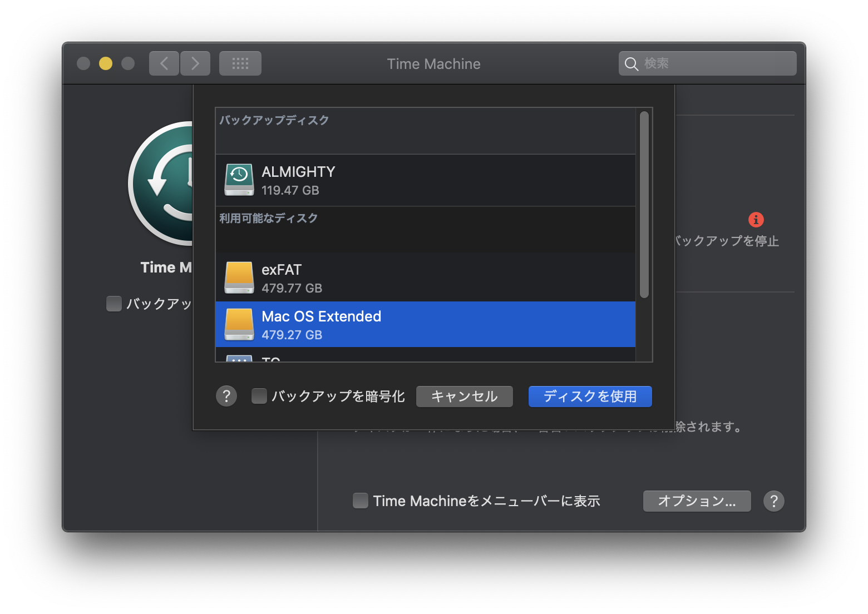Click the forward navigation arrow
Screen dimensions: 868x614
coord(195,63)
